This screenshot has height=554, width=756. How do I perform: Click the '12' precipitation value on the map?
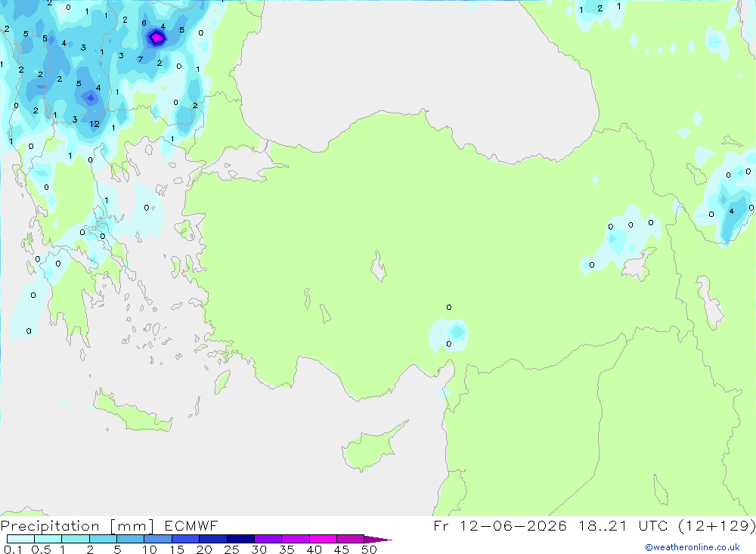pos(94,124)
